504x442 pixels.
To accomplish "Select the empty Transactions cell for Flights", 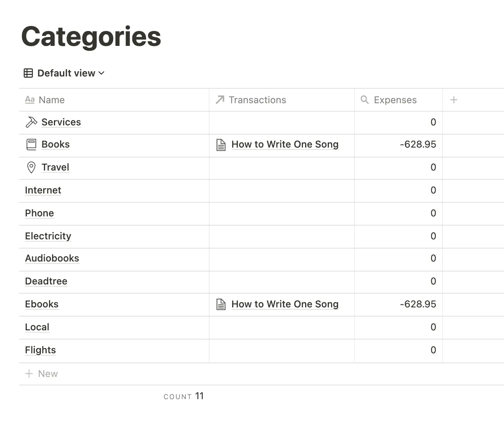I will 282,350.
